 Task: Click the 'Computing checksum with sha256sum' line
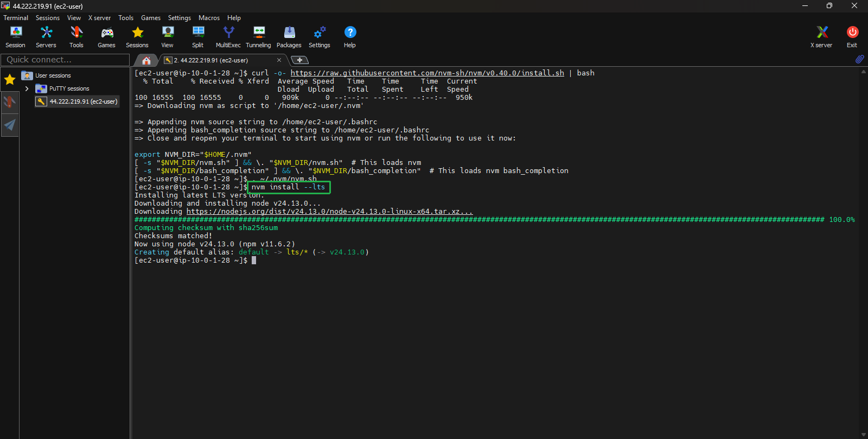(x=206, y=228)
